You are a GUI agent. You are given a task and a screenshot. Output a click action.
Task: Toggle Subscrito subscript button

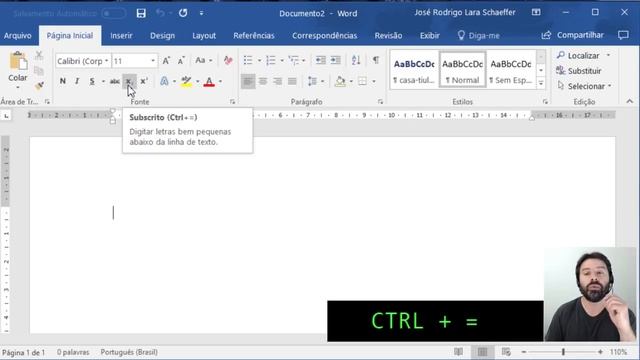[129, 81]
